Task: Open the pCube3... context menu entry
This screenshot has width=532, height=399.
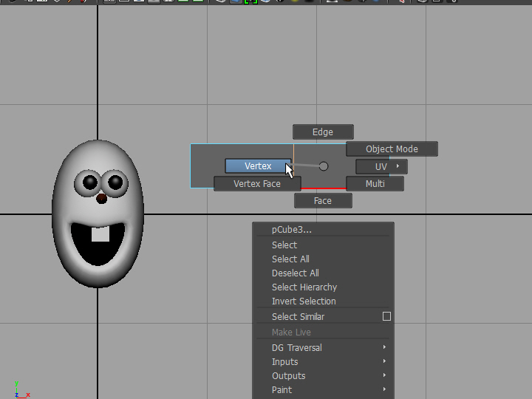Action: tap(292, 230)
